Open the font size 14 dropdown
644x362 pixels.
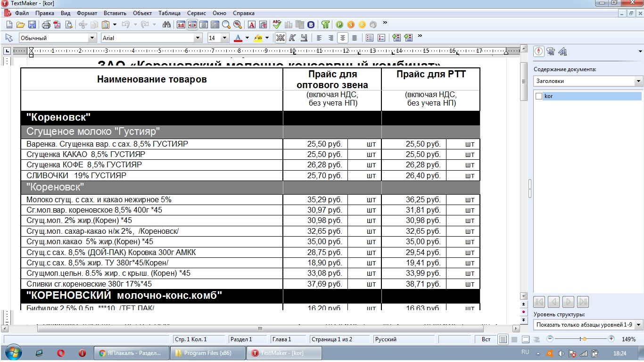(x=224, y=38)
